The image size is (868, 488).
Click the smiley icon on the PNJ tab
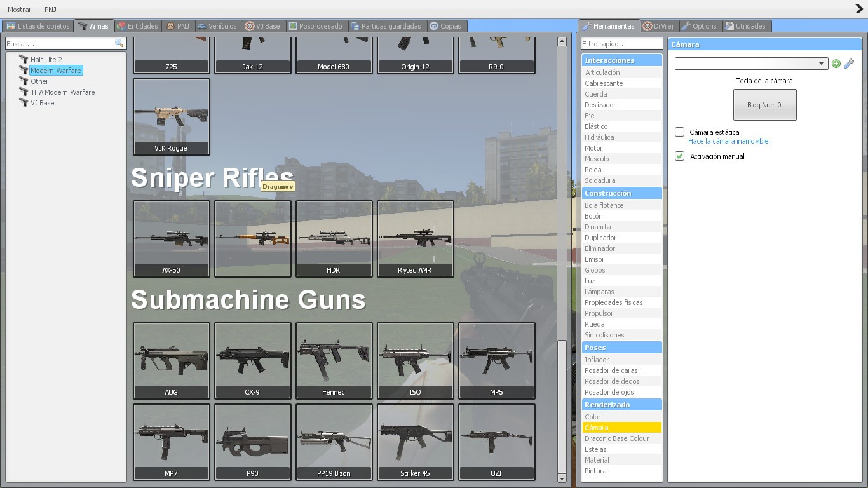tap(168, 26)
